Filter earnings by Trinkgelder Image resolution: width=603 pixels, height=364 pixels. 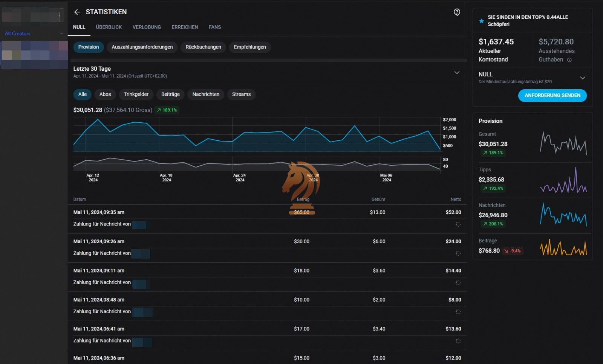click(136, 94)
